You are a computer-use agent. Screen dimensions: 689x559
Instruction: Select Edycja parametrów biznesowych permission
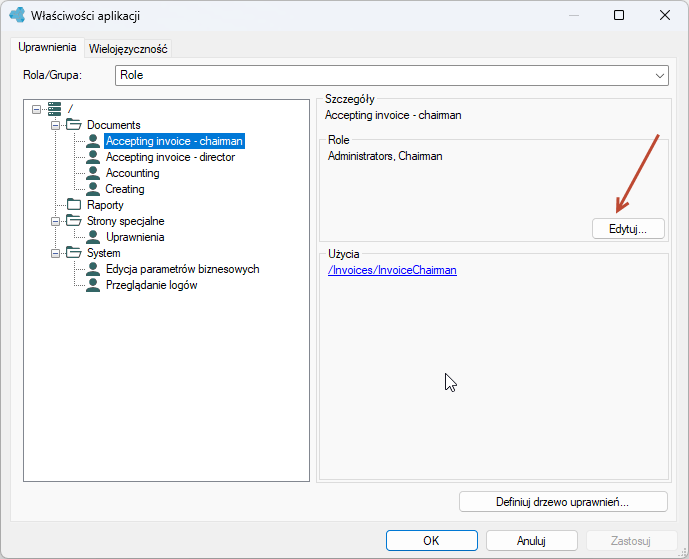[x=182, y=269]
